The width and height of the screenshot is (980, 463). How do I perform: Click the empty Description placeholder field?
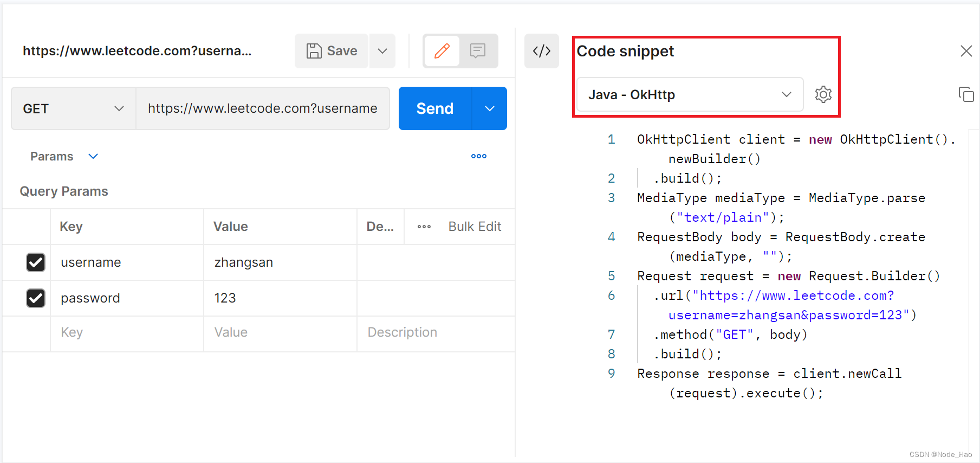(x=436, y=332)
